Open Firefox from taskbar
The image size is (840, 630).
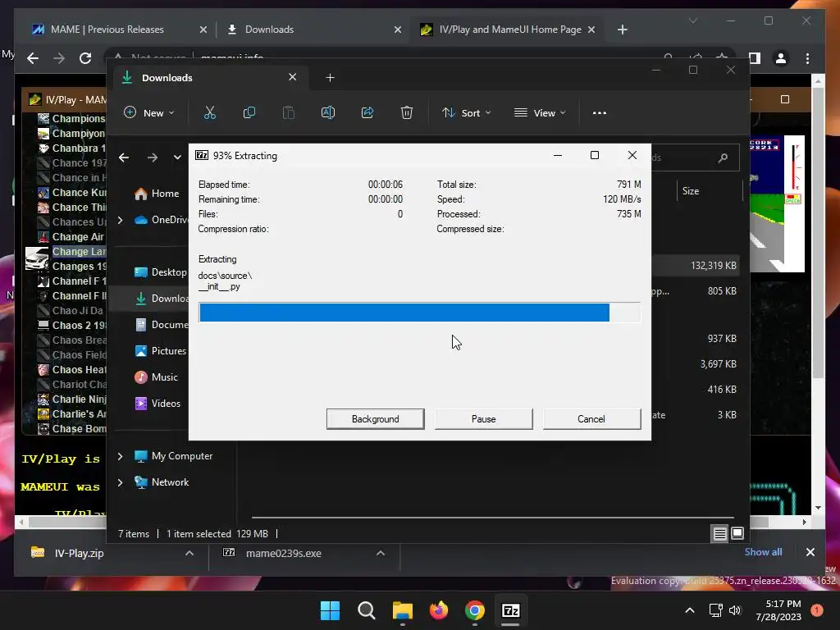click(439, 610)
